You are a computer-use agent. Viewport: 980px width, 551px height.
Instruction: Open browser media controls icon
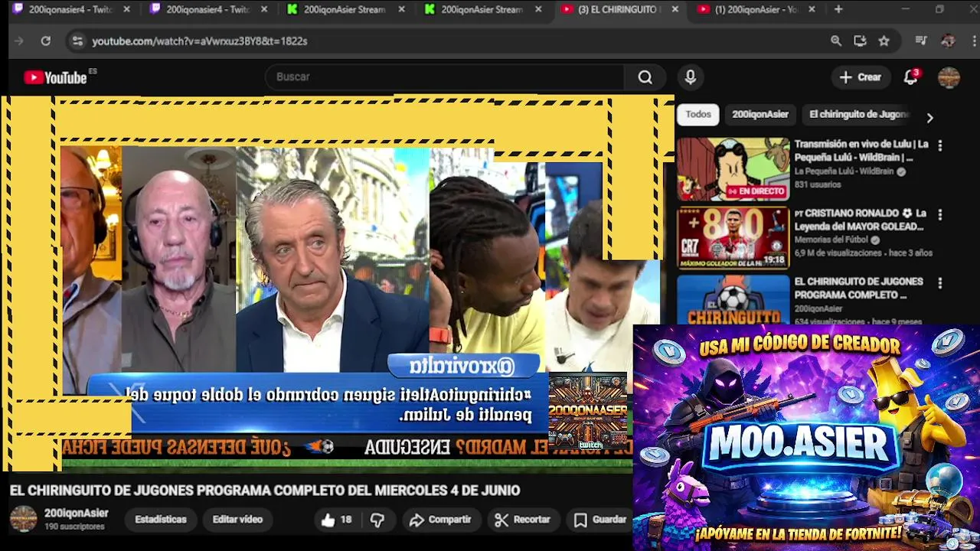click(921, 41)
